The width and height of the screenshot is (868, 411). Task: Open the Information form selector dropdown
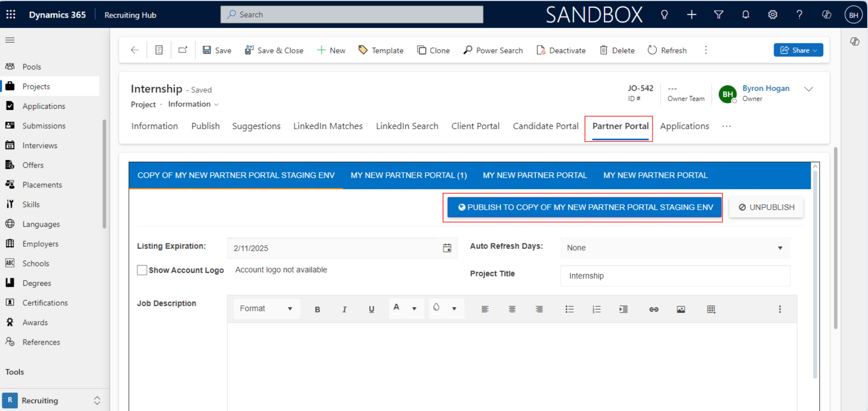coord(193,104)
